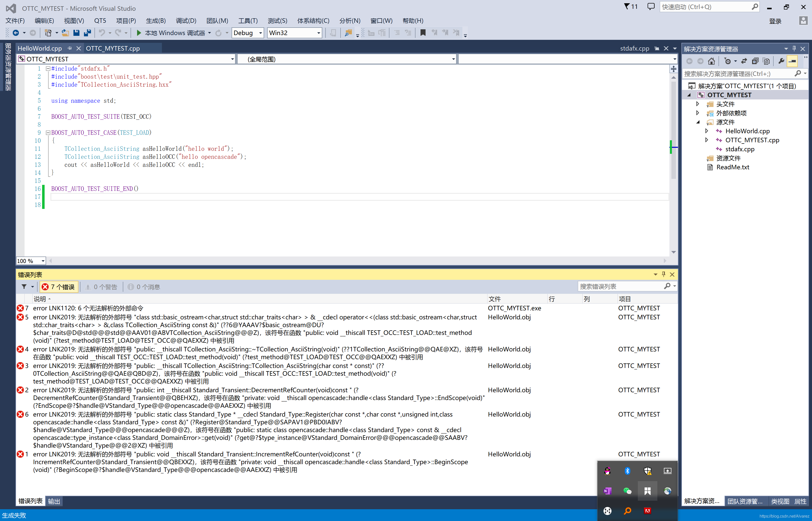Image resolution: width=812 pixels, height=521 pixels.
Task: Click the Open File folder icon
Action: (65, 33)
